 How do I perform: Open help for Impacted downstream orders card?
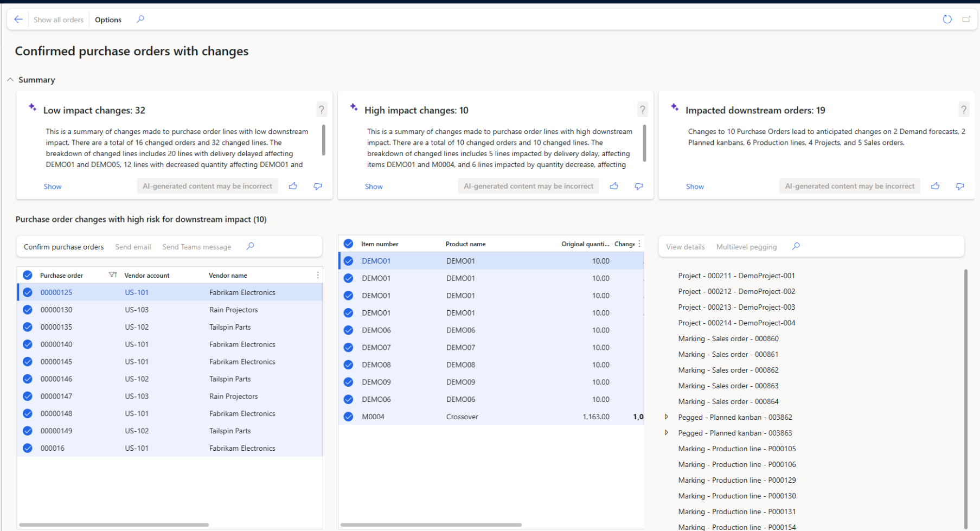click(963, 110)
